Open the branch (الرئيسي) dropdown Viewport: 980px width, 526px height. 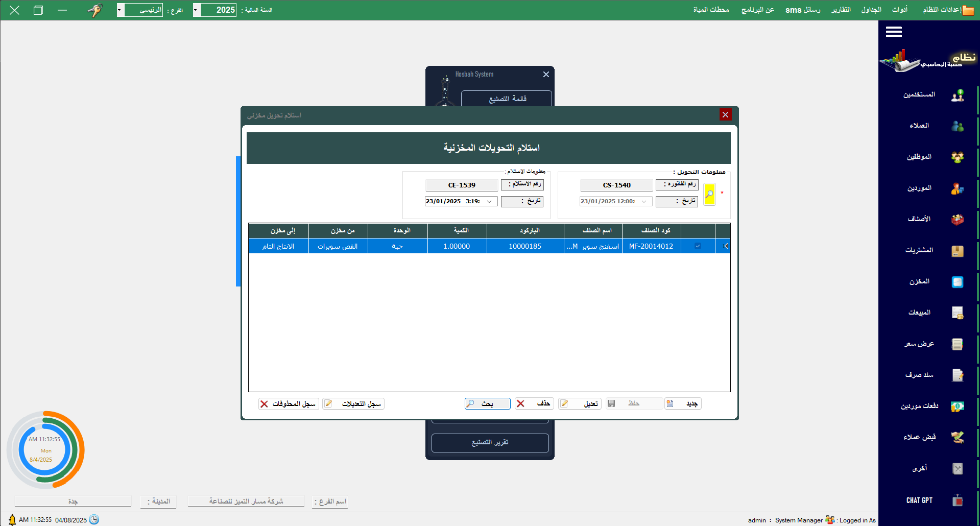coord(120,10)
